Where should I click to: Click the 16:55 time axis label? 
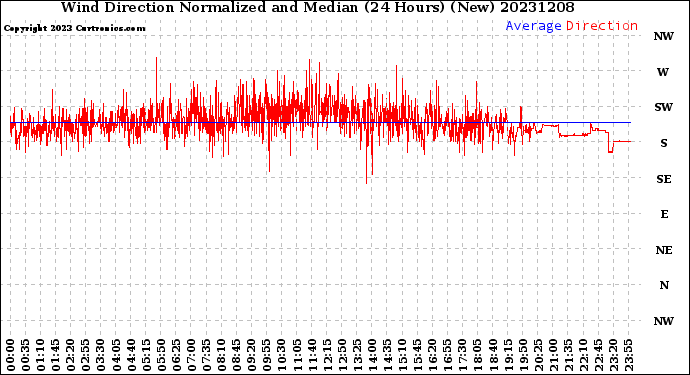[x=448, y=355]
